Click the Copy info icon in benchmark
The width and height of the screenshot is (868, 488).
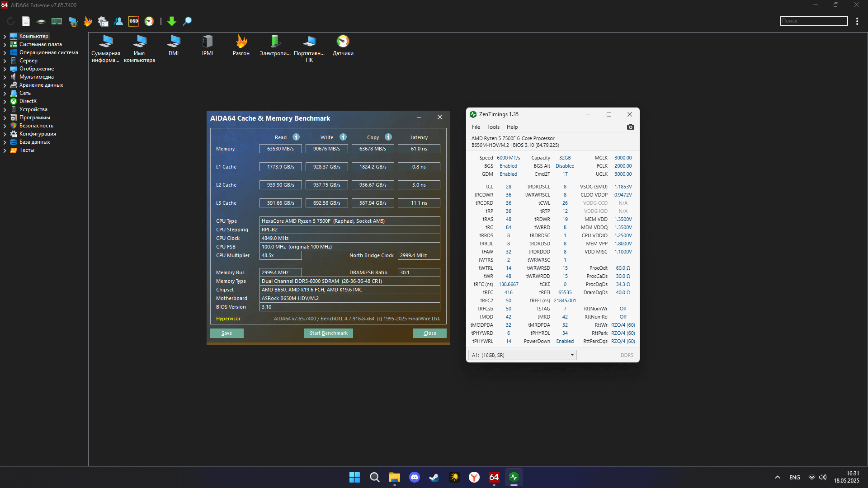tap(388, 137)
